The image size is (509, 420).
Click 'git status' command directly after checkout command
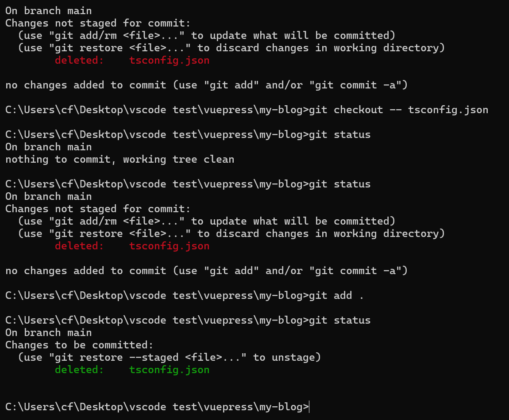[x=339, y=134]
